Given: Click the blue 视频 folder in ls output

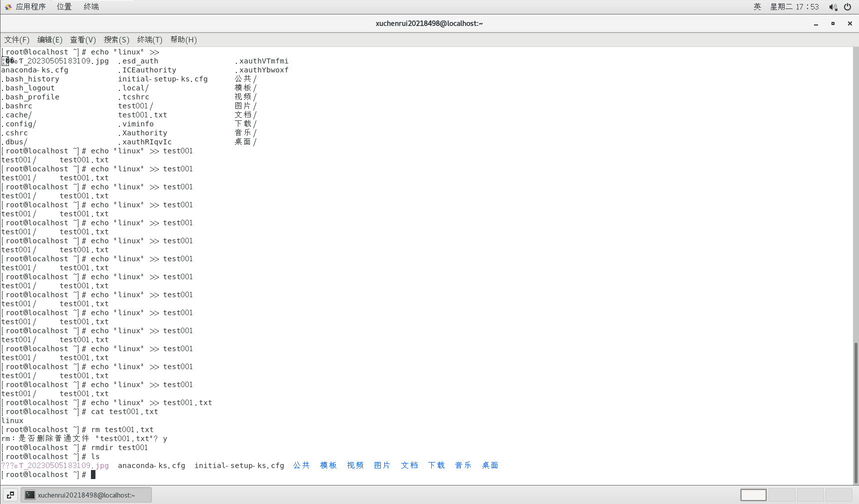Looking at the screenshot, I should point(355,466).
